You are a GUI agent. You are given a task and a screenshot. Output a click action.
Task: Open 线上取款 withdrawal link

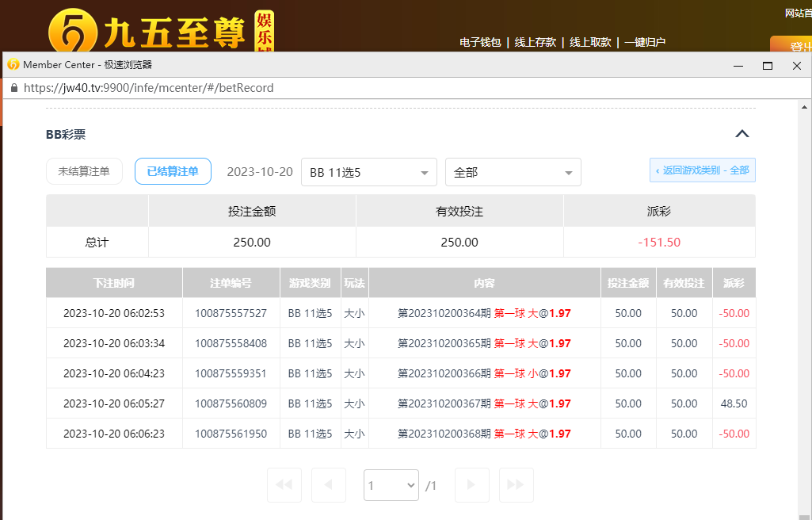click(590, 42)
